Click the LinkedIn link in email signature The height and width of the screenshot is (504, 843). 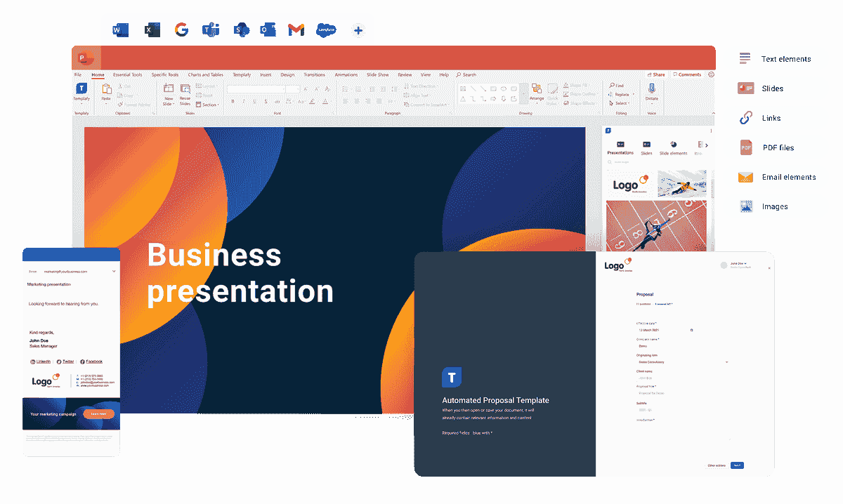pyautogui.click(x=40, y=361)
